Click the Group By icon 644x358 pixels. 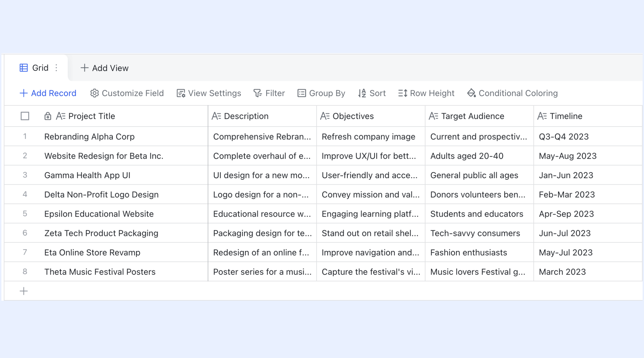302,93
